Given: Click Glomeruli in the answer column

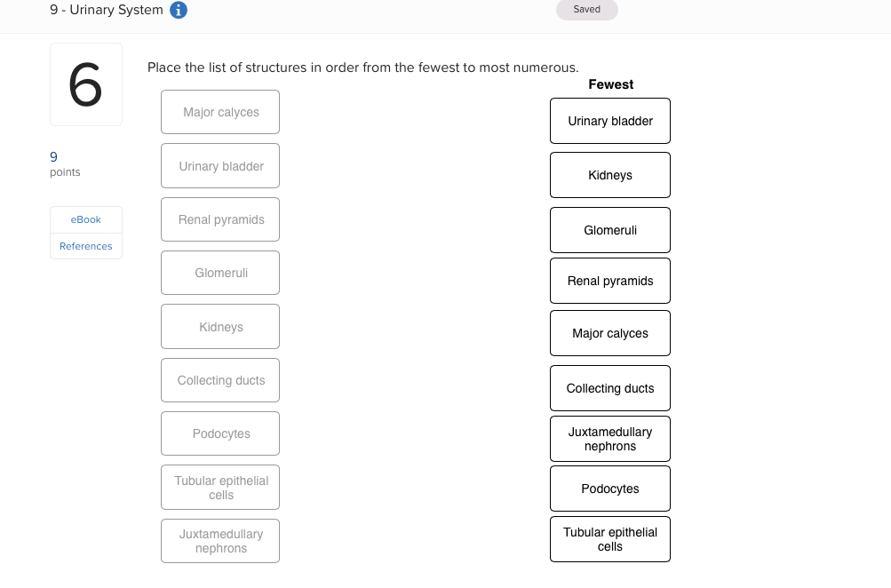Looking at the screenshot, I should point(609,230).
